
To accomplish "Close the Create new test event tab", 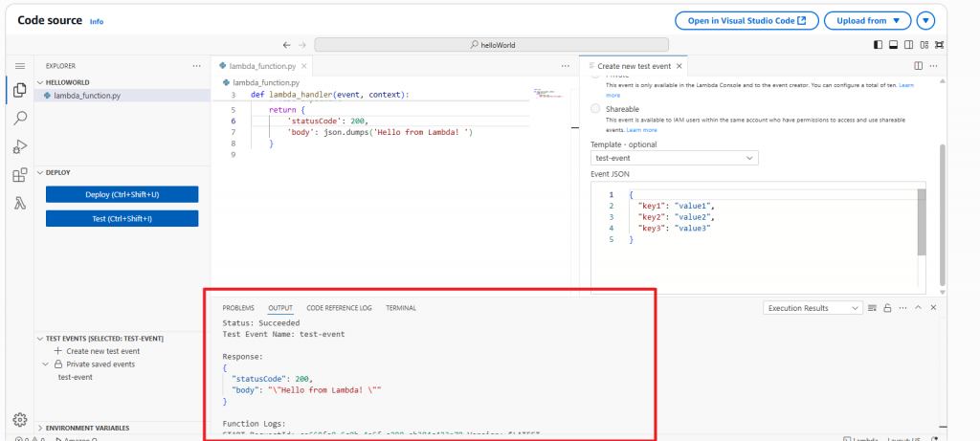I will point(679,66).
